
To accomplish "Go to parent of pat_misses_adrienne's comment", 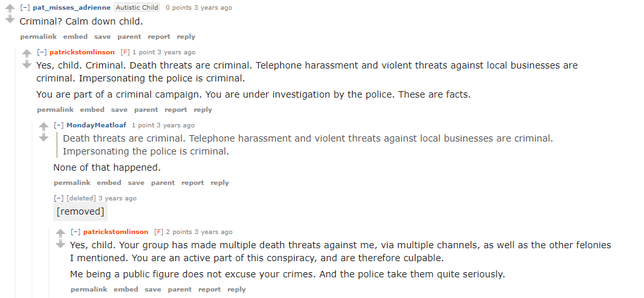I will tap(129, 37).
